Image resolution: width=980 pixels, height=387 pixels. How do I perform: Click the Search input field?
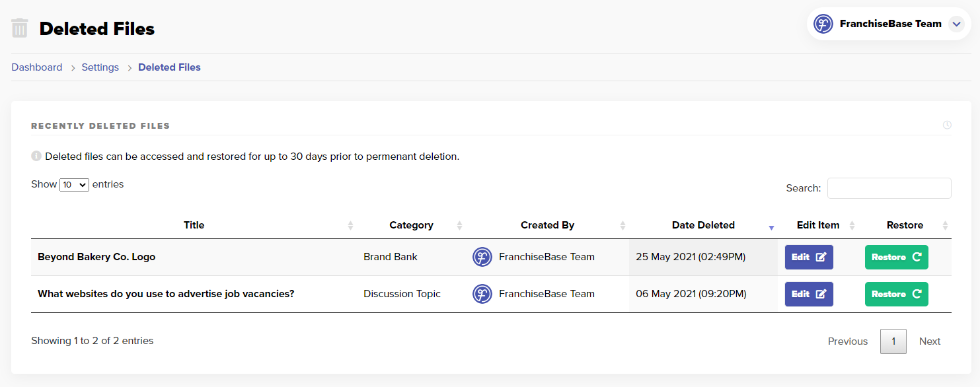coord(889,188)
